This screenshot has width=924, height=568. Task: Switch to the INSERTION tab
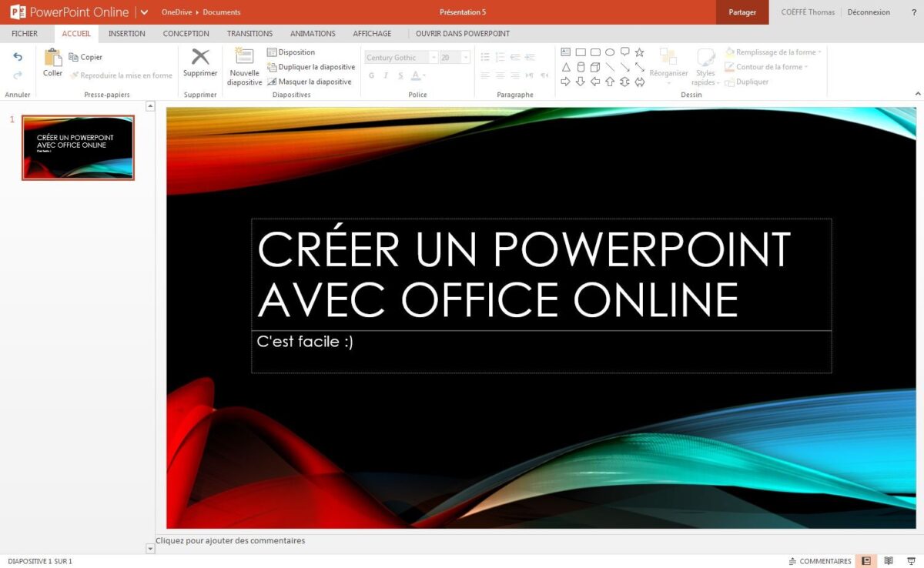pyautogui.click(x=127, y=34)
